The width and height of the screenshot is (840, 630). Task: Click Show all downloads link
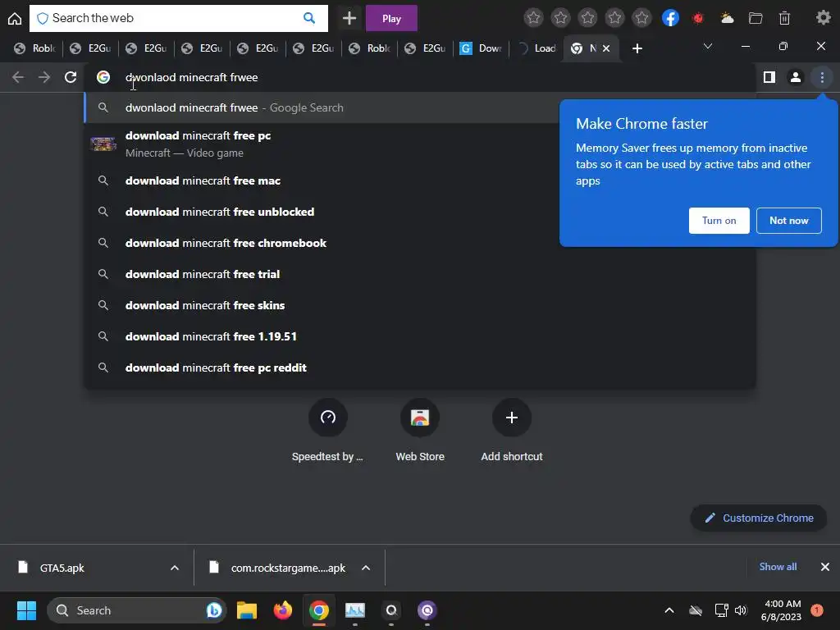pos(778,567)
